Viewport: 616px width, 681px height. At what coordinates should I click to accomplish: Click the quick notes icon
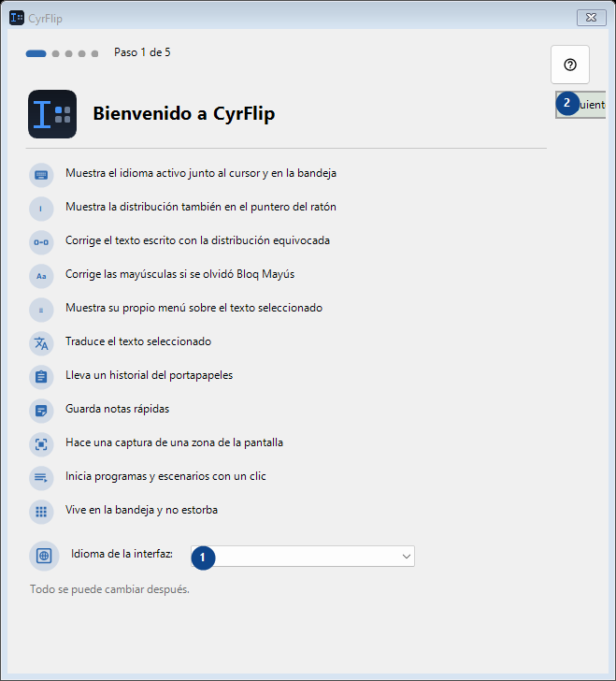[x=41, y=411]
